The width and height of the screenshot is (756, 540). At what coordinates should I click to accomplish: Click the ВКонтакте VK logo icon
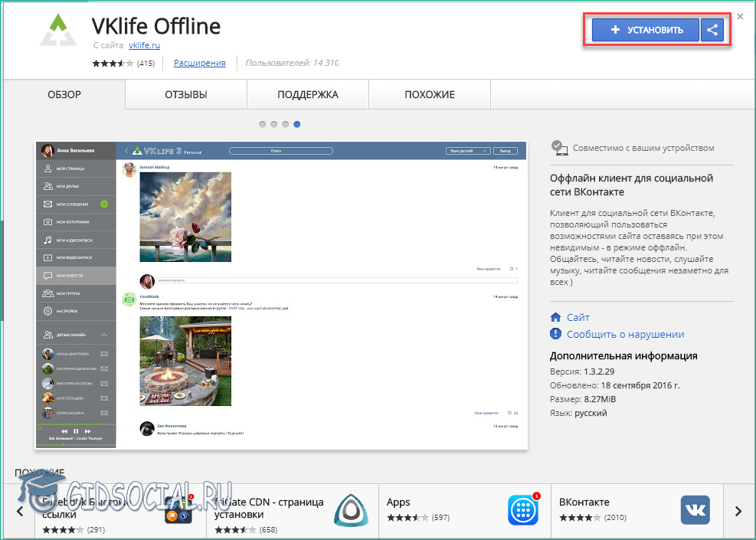[x=695, y=509]
